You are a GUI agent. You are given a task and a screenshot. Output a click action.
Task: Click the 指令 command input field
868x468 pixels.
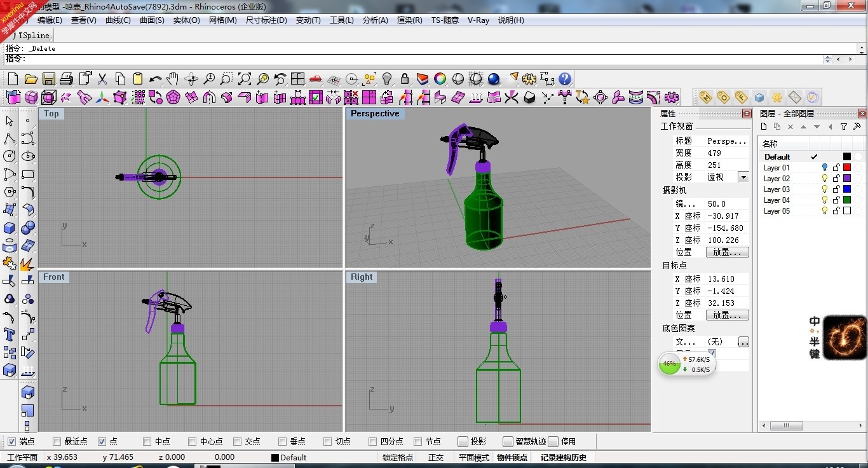pos(413,59)
